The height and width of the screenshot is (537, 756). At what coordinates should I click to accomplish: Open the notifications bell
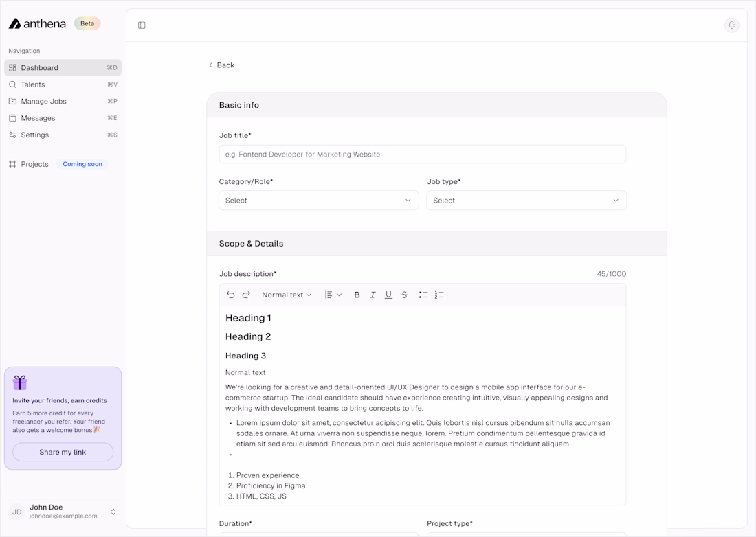click(731, 25)
